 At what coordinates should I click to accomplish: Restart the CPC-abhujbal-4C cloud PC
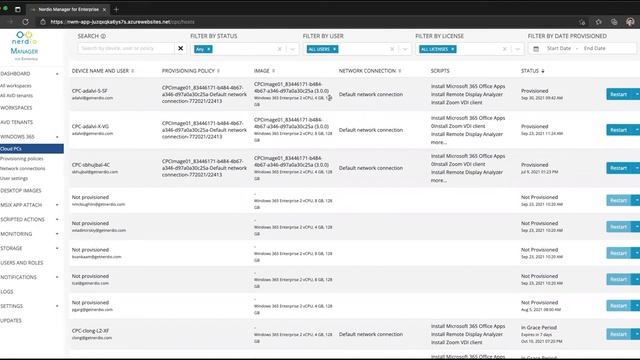(619, 168)
